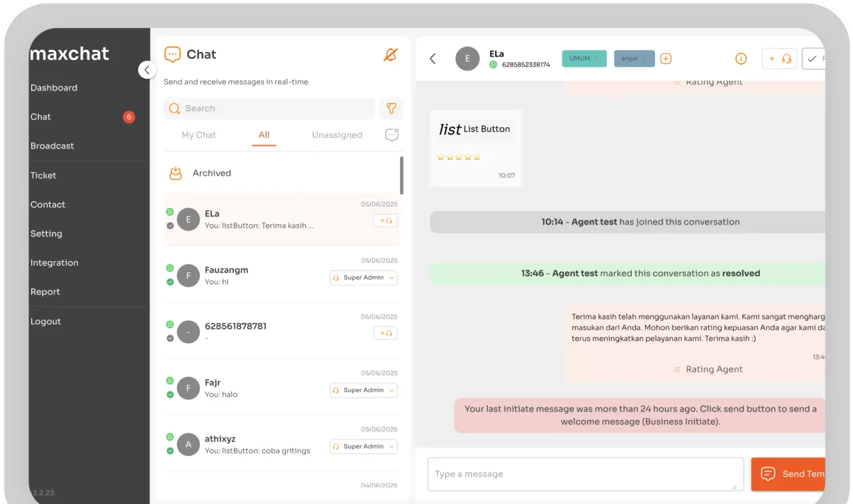Open the athixyz conversation
Screen dimensions: 853x504
281,443
